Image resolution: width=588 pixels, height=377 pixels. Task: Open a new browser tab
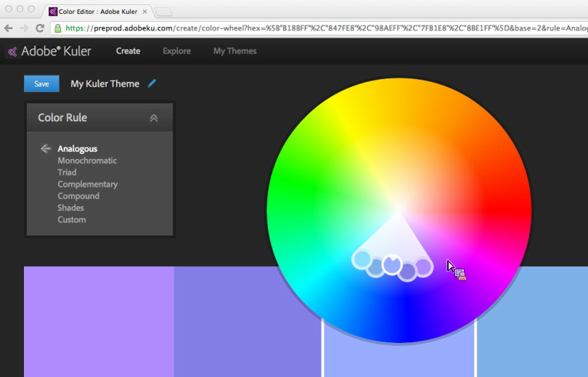163,12
